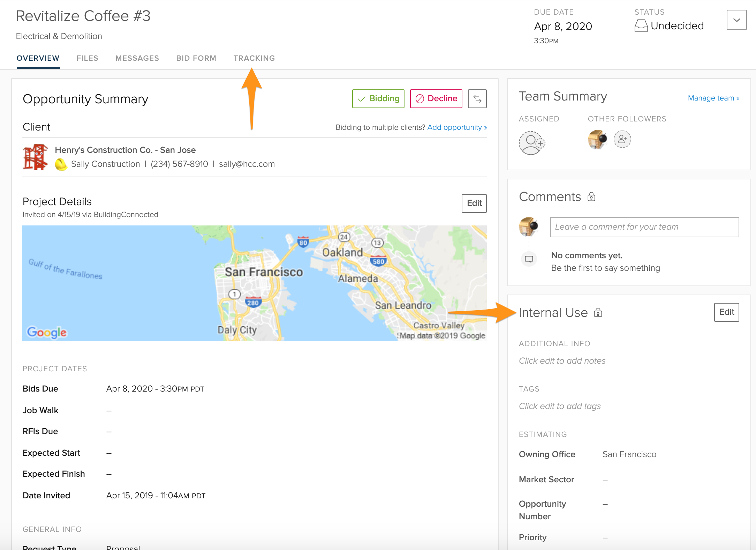Click the Internal Use lock icon

tap(598, 313)
